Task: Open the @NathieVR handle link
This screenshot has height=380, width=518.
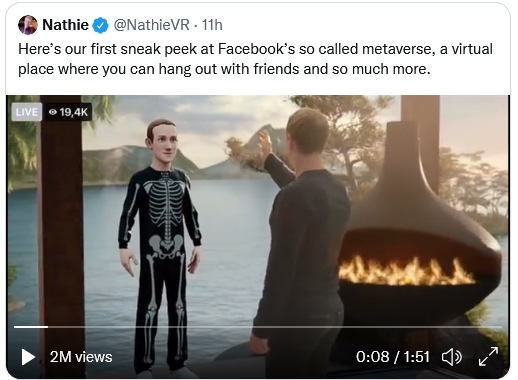Action: coord(152,25)
